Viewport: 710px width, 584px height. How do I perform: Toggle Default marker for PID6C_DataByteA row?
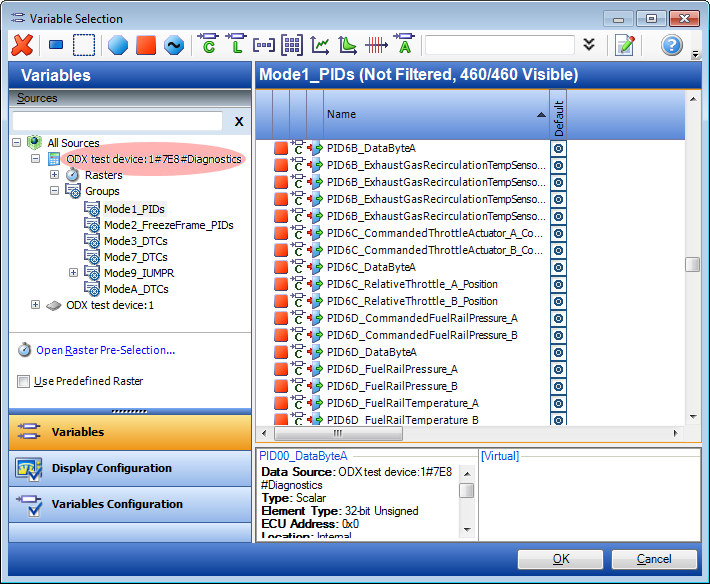[x=558, y=267]
